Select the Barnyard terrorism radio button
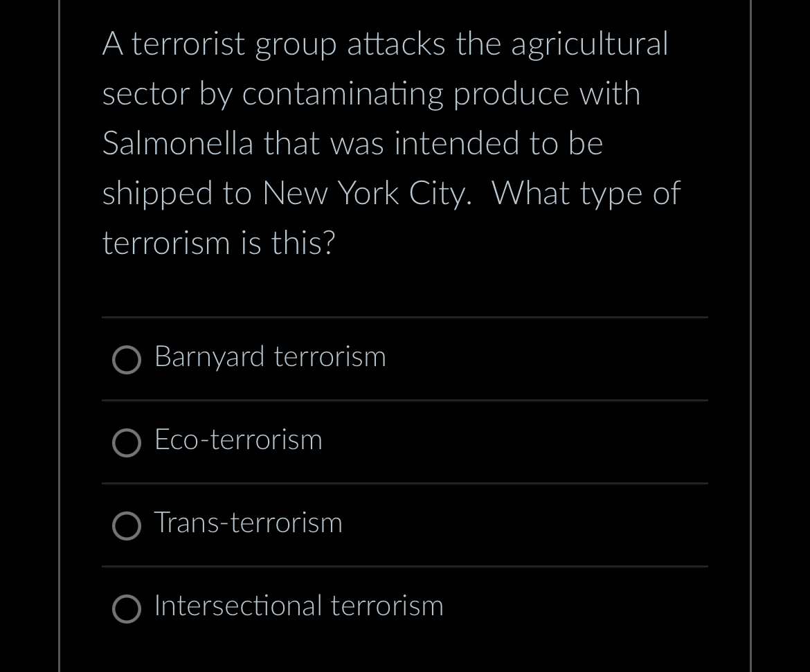This screenshot has width=810, height=672. pyautogui.click(x=127, y=360)
